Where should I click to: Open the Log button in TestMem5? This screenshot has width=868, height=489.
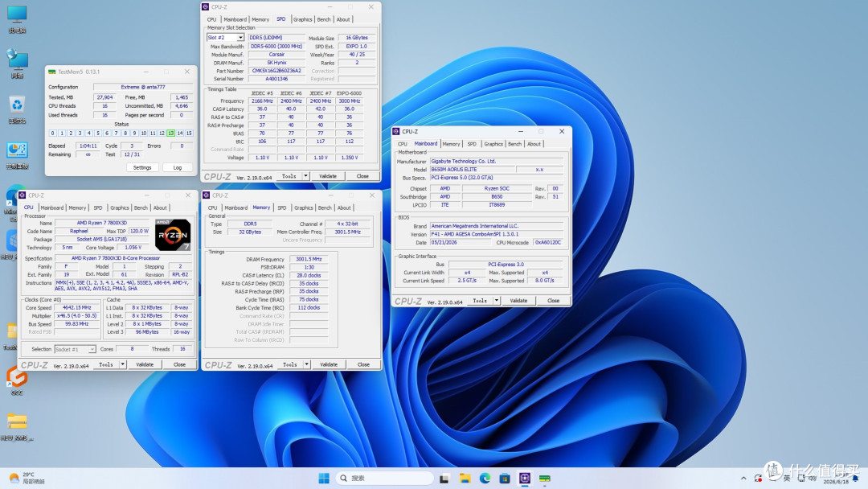tap(177, 167)
